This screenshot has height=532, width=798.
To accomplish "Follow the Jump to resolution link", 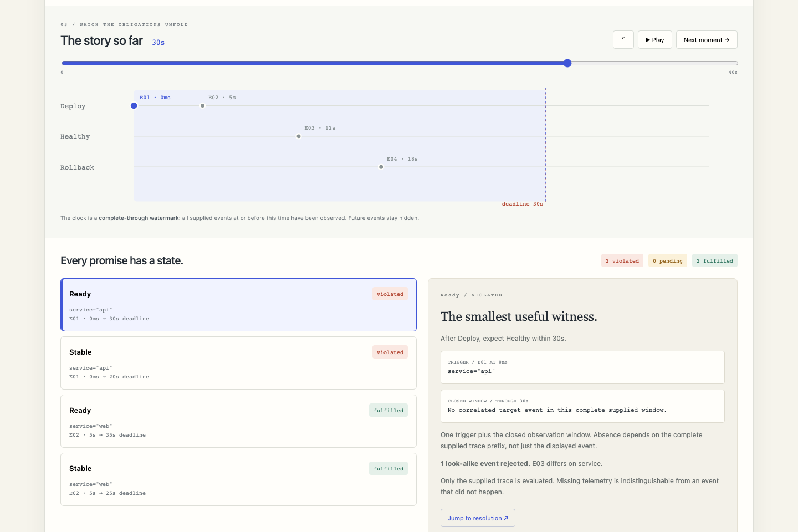I will click(478, 518).
